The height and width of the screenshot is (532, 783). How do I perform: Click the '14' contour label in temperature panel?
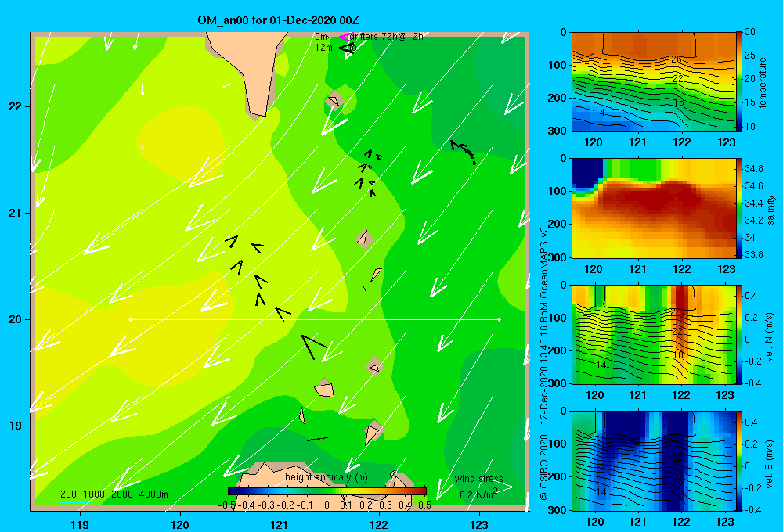(600, 113)
